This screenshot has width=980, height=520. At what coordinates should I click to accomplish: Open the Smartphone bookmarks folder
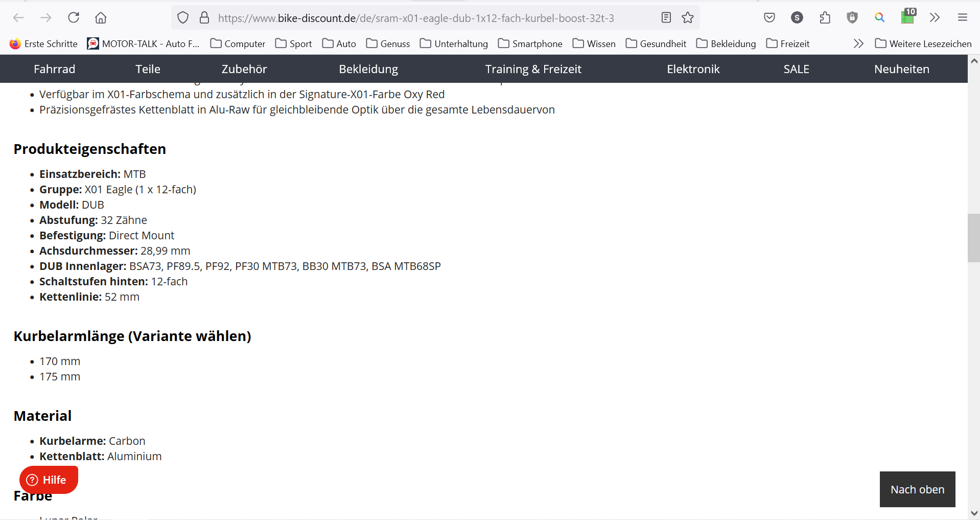click(530, 44)
